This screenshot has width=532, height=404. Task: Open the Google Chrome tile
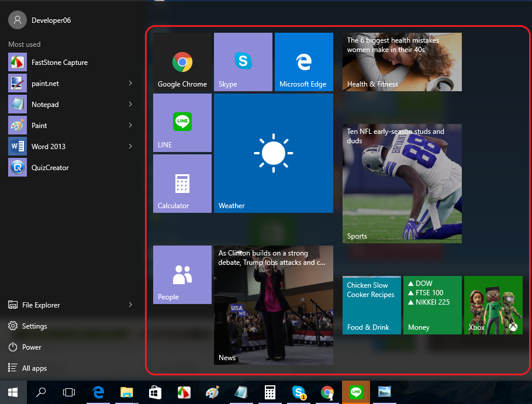(x=182, y=62)
